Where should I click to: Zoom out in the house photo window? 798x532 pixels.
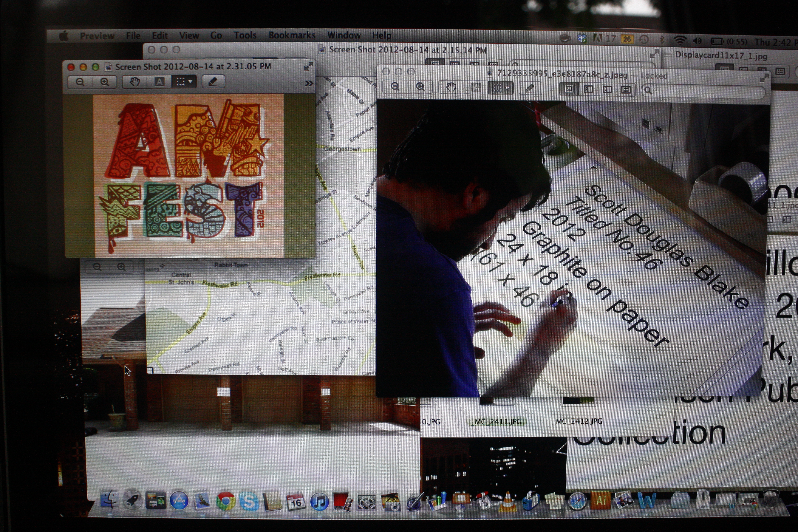coord(97,267)
